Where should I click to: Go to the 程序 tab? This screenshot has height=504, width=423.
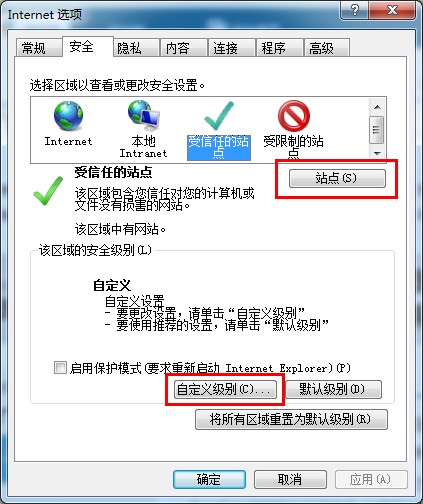[273, 48]
